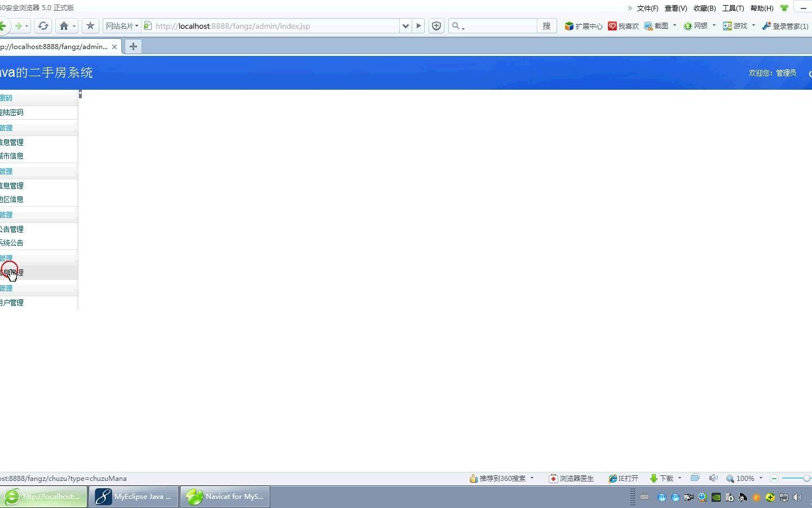Open the 统公告 system notice link

(12, 243)
